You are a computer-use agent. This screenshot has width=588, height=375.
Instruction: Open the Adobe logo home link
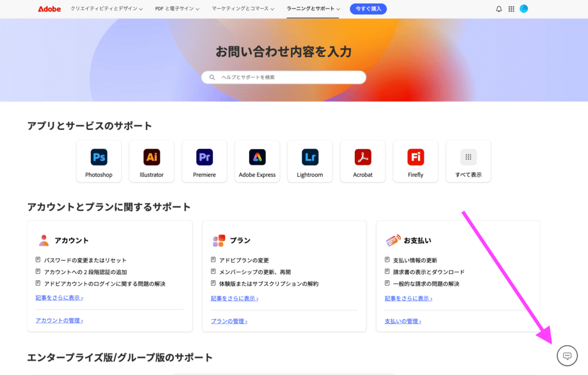49,9
